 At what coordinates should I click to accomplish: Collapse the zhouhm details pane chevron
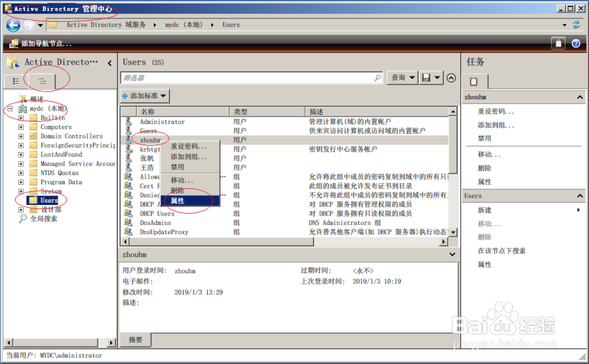point(452,254)
